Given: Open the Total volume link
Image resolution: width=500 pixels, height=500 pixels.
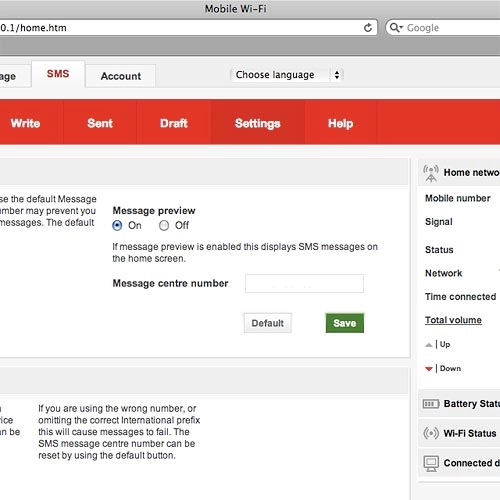Looking at the screenshot, I should pos(453,320).
